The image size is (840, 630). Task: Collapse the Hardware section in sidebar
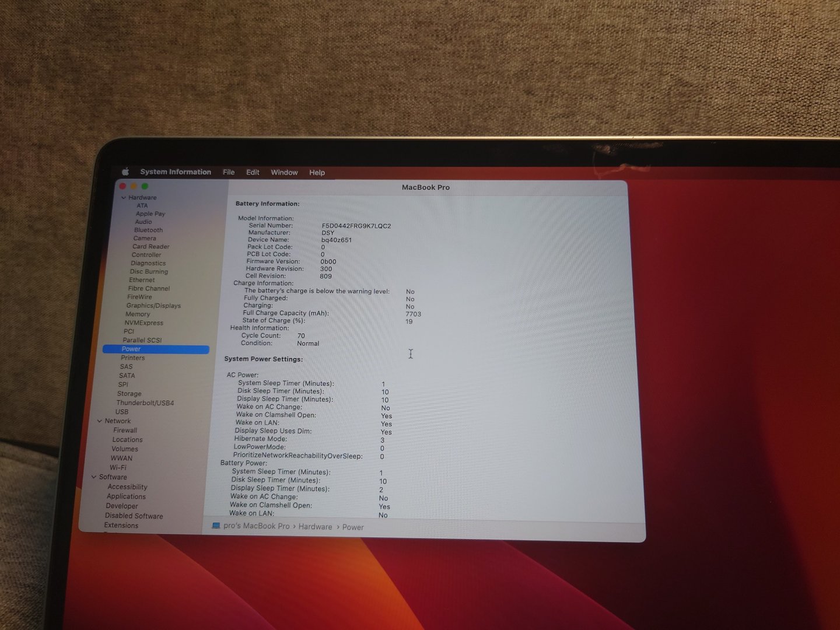tap(124, 198)
